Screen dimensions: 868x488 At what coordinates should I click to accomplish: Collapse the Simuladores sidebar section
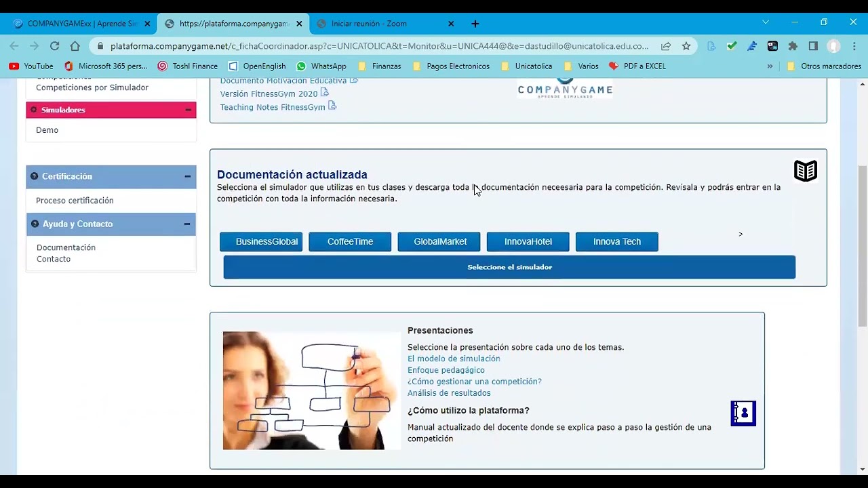[188, 110]
